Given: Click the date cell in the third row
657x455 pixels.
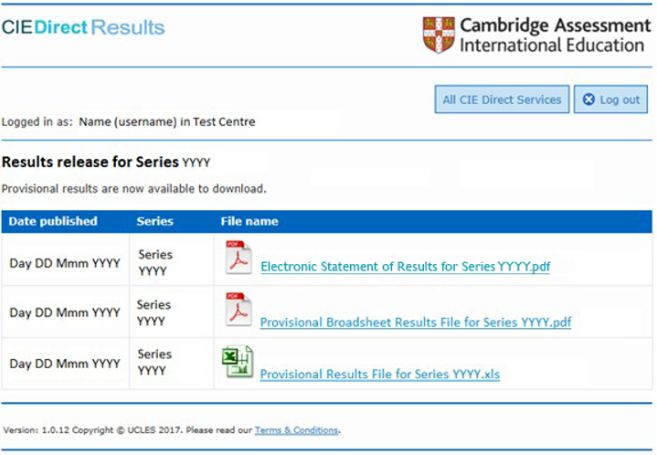Looking at the screenshot, I should (65, 363).
